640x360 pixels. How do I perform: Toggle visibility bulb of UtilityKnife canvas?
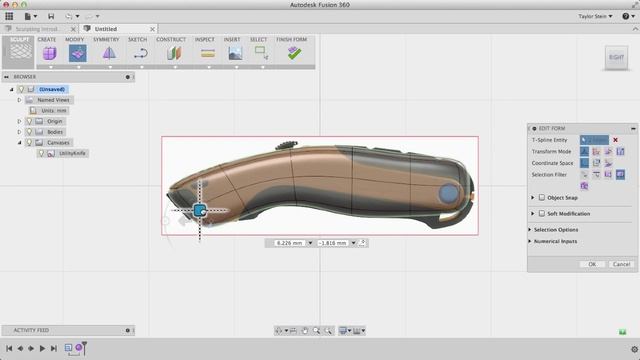[41, 153]
